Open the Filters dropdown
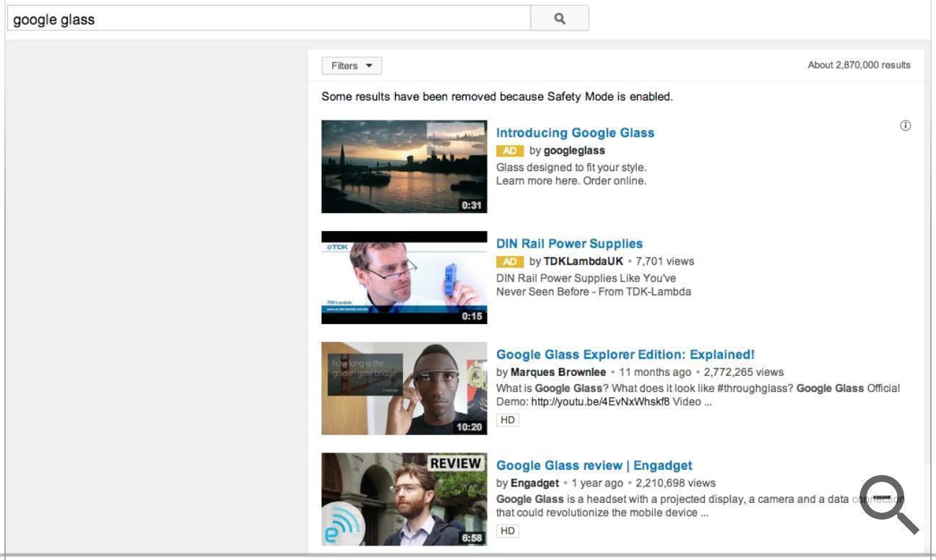 pos(351,65)
